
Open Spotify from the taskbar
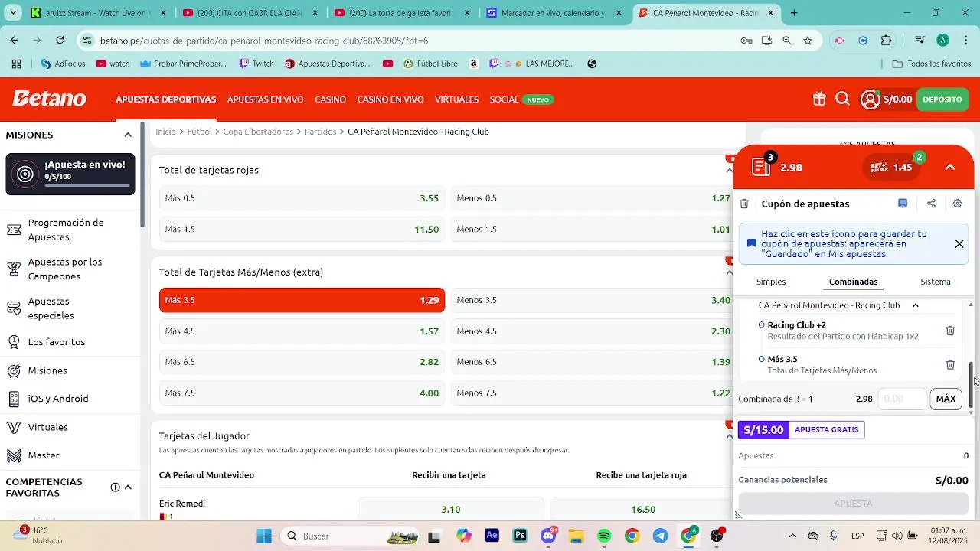604,536
